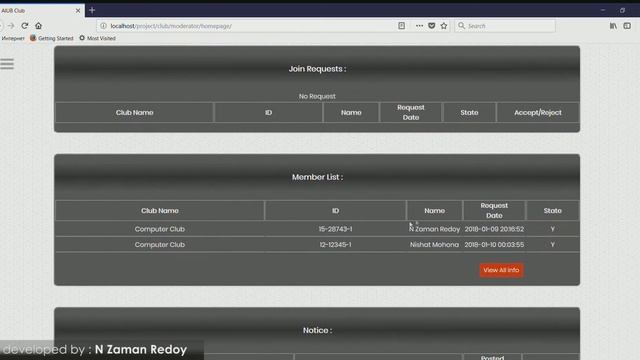Click the Member List heading
The width and height of the screenshot is (640, 360).
(317, 177)
